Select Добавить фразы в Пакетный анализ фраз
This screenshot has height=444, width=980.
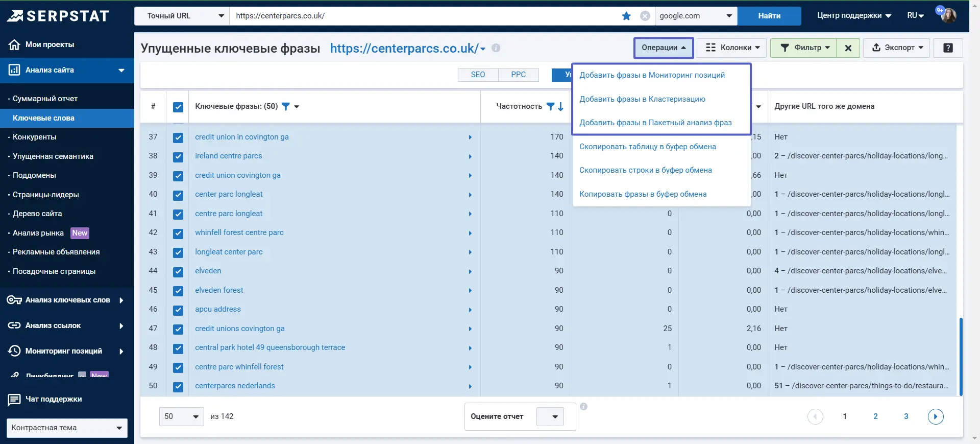655,123
